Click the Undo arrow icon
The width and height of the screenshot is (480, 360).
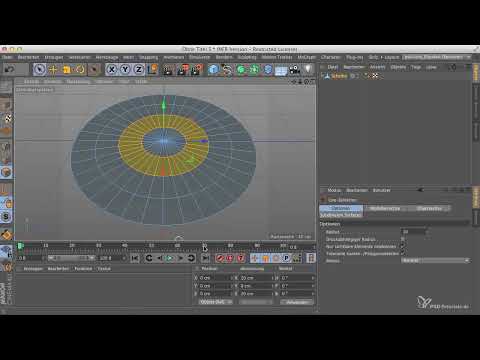(x=9, y=69)
